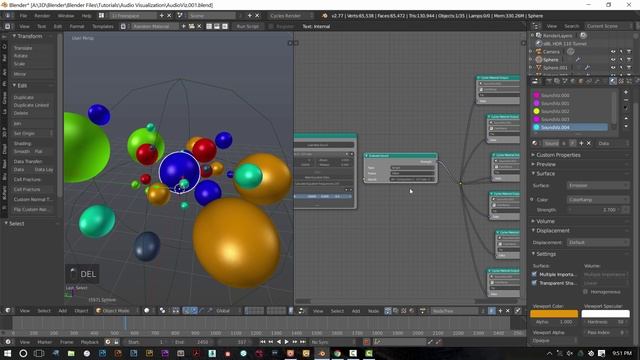
Task: Click Play reverse in timeline
Action: pos(279,342)
